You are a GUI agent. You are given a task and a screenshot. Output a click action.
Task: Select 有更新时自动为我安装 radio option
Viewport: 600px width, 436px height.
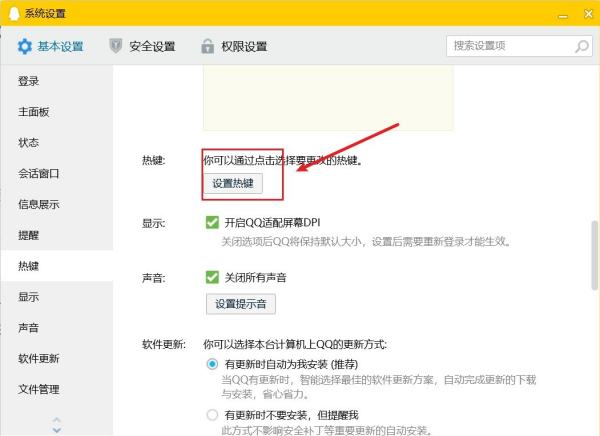click(x=212, y=364)
